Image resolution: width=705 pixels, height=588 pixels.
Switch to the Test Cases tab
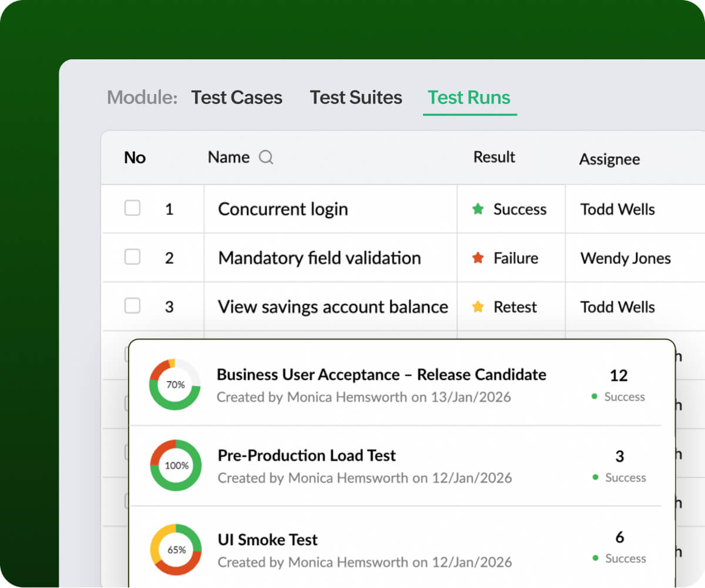[x=237, y=98]
